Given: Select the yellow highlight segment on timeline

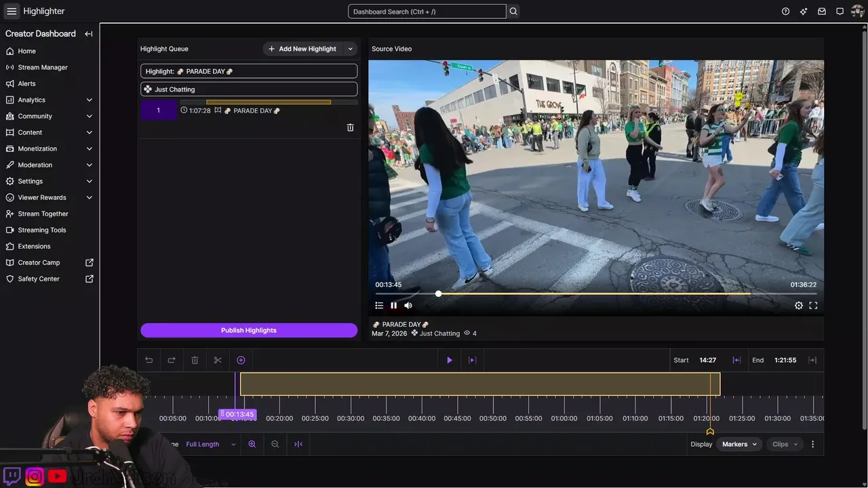Looking at the screenshot, I should (x=480, y=384).
